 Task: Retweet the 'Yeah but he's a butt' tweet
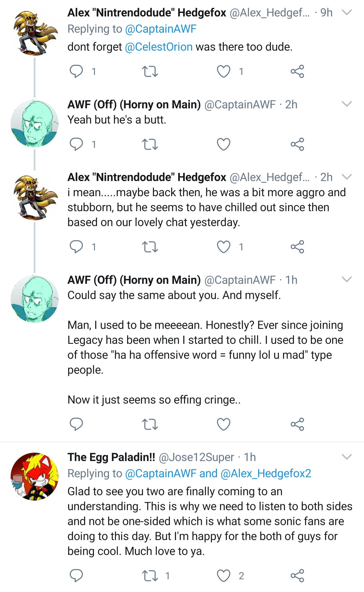click(150, 144)
